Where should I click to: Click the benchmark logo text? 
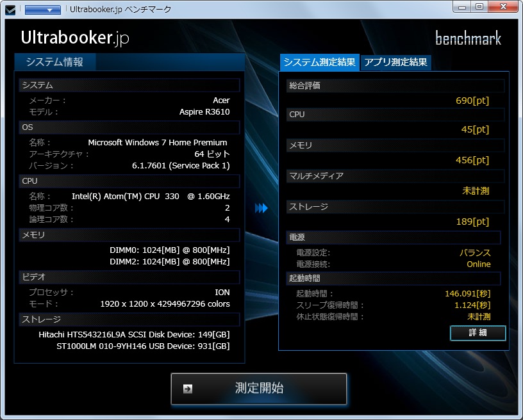click(469, 38)
